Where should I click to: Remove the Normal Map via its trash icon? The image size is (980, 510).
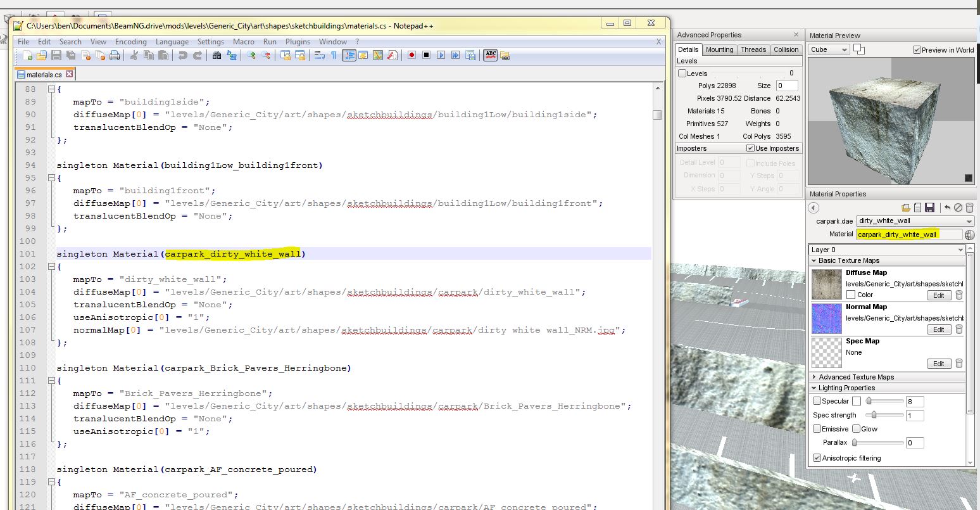tap(959, 329)
